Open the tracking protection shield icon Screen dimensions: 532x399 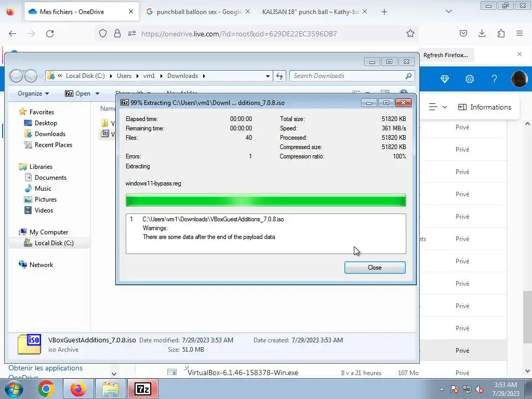(x=103, y=33)
